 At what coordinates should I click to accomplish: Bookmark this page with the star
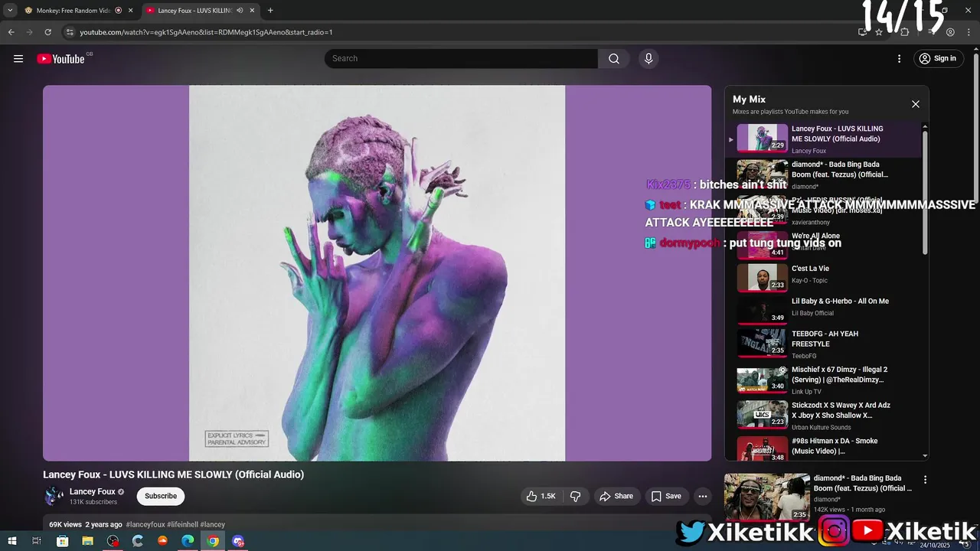879,32
